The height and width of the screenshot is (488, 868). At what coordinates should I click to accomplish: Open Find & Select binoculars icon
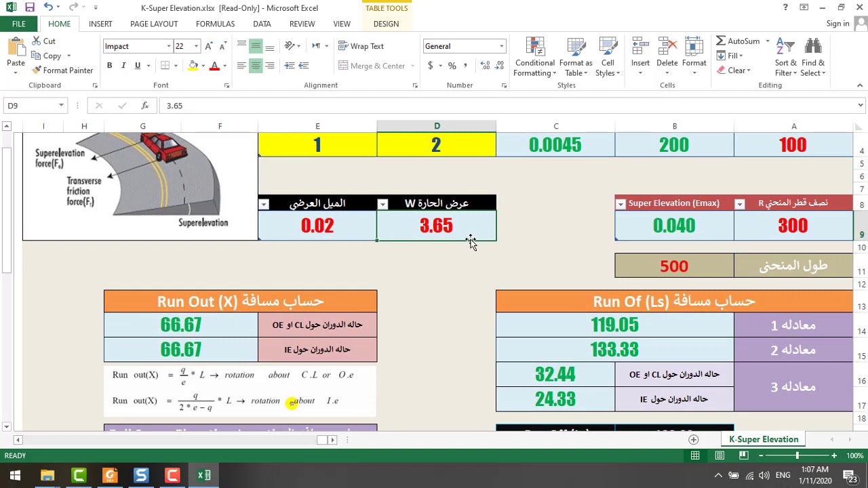[x=812, y=58]
